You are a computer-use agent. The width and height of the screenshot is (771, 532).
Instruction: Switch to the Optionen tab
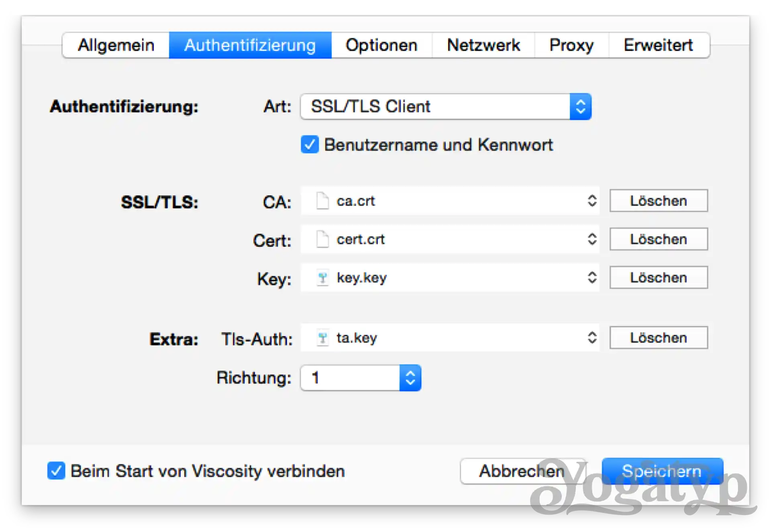click(381, 45)
